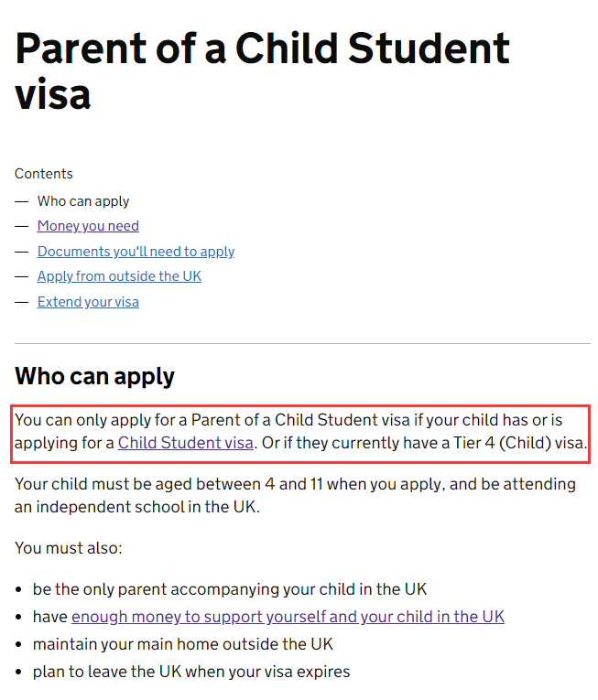
Task: Click the 'You must also:' text
Action: (69, 548)
